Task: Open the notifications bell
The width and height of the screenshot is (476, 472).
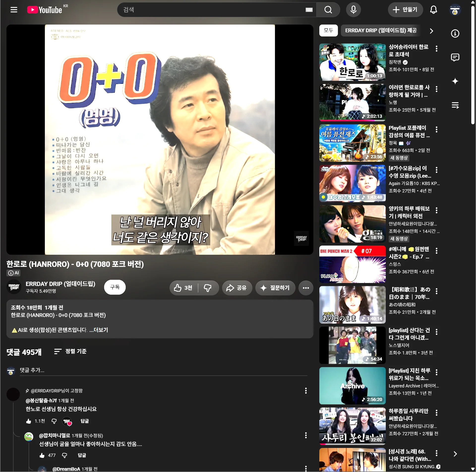Action: click(433, 10)
